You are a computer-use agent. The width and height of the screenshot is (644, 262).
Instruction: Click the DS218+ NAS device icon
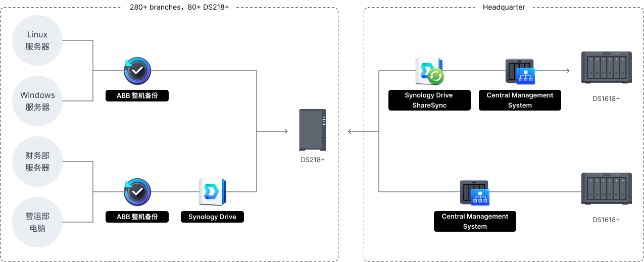[313, 130]
